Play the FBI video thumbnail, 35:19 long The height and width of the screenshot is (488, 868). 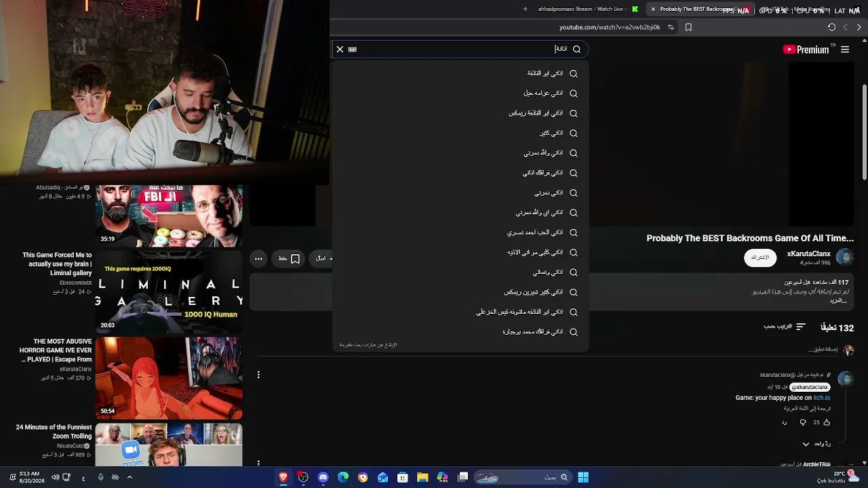tap(169, 215)
